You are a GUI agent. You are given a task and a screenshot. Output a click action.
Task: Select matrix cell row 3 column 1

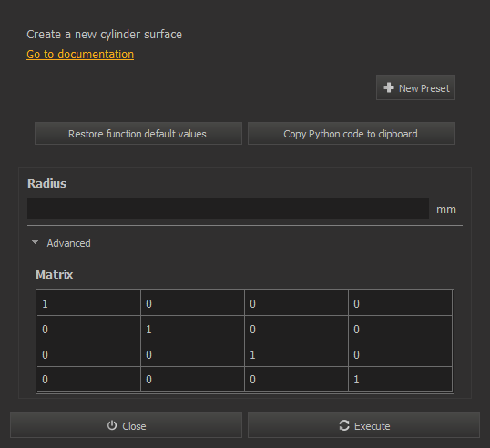[88, 354]
